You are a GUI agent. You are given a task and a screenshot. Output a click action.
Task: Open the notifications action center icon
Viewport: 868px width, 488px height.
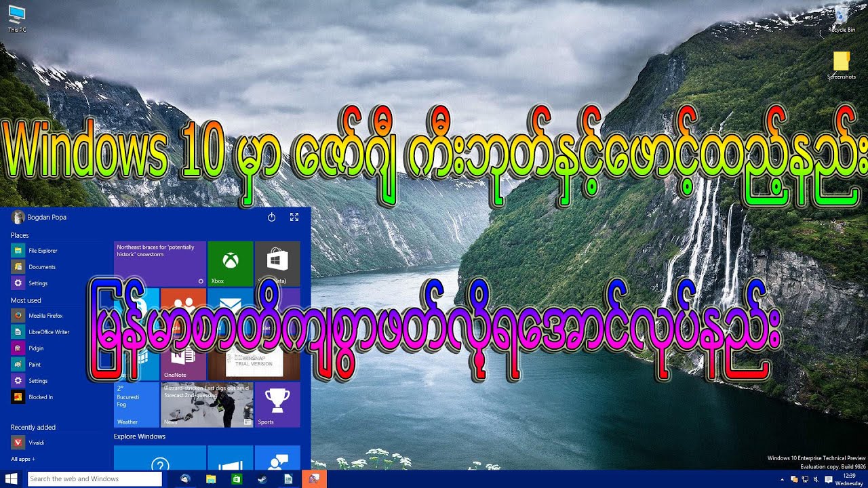tap(828, 479)
